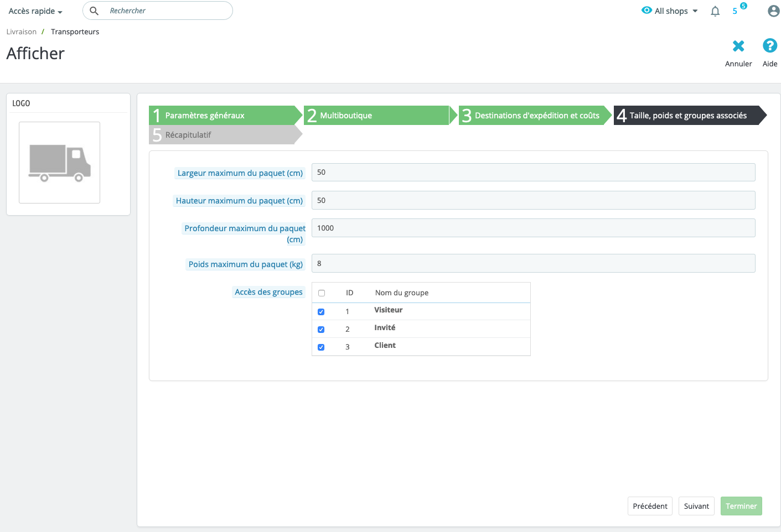
Task: Click the notifications bell icon
Action: (x=715, y=11)
